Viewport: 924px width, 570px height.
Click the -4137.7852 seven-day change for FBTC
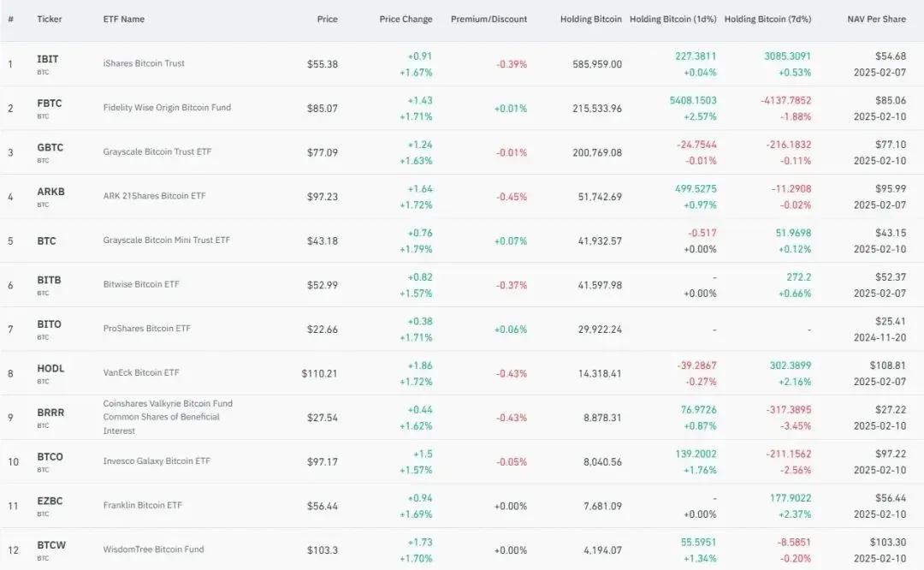point(785,100)
